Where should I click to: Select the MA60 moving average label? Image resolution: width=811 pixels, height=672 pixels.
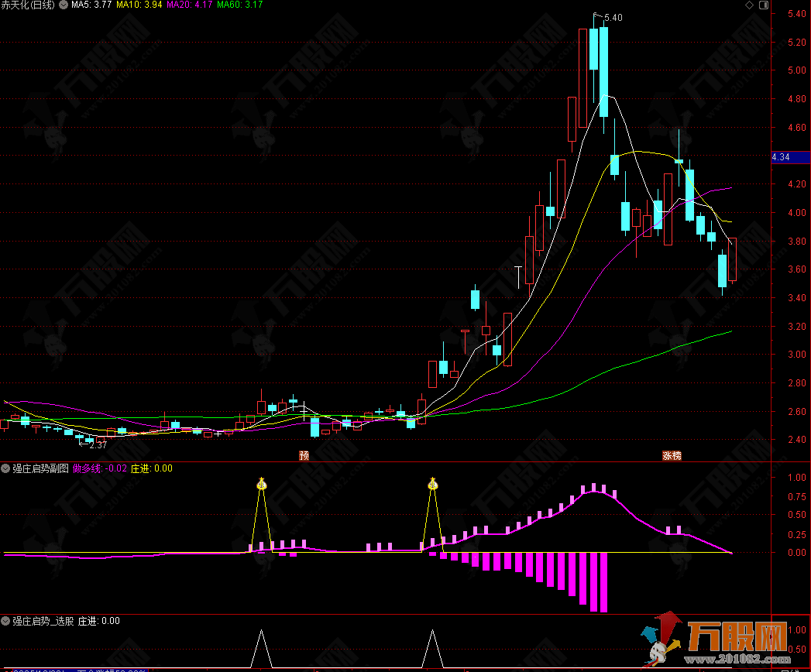tap(239, 5)
